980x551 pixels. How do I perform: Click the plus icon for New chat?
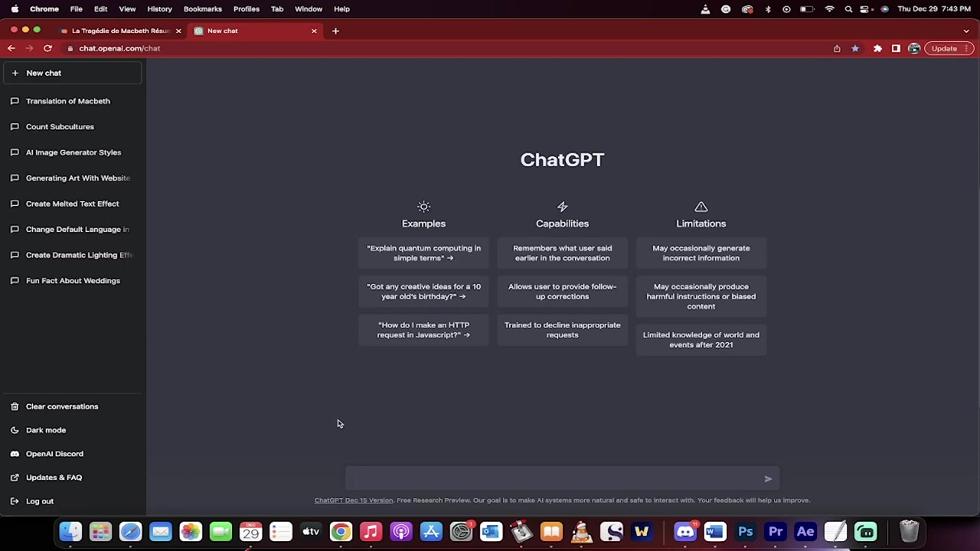click(x=15, y=73)
